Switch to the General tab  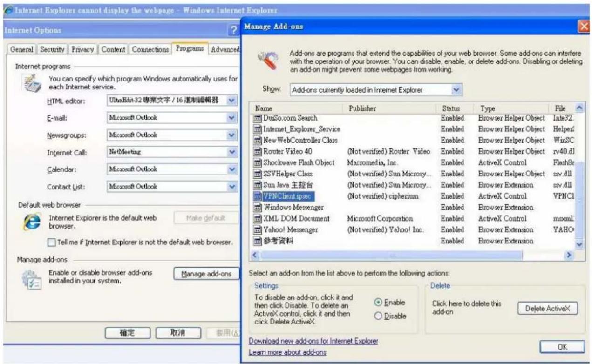pyautogui.click(x=22, y=50)
